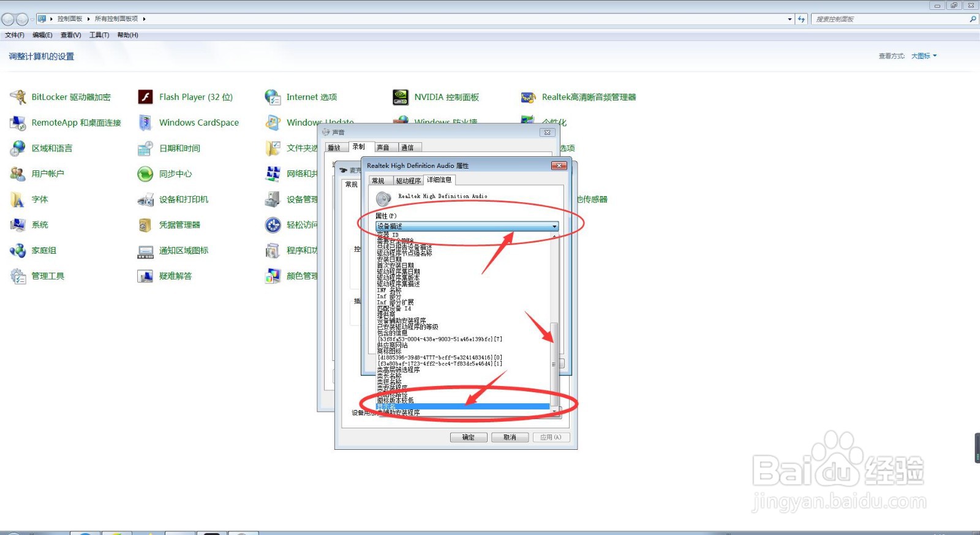Click the 网络和共享 icon
Viewport: 980px width, 535px height.
tap(273, 174)
